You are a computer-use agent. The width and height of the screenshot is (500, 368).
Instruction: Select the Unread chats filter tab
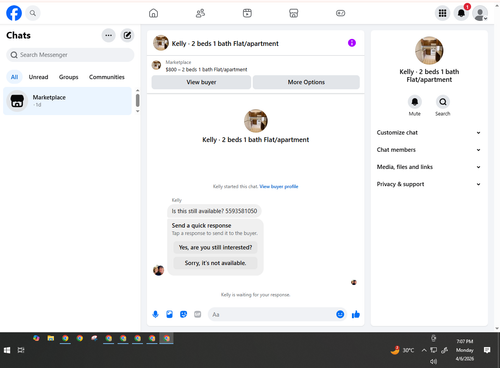click(38, 77)
